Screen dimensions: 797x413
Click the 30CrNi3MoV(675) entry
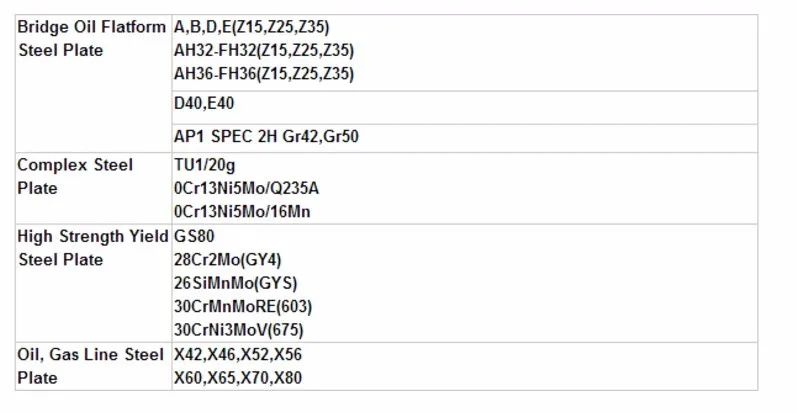coord(239,330)
